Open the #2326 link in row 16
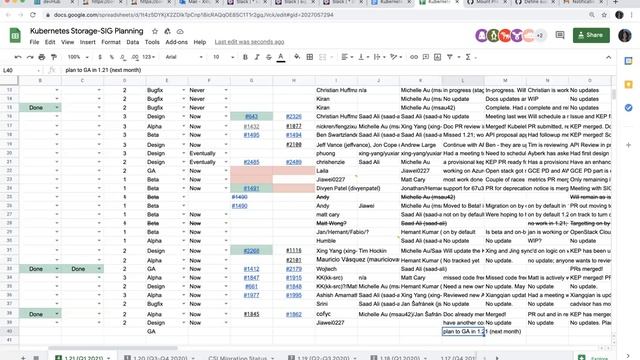640x360 pixels. pyautogui.click(x=293, y=117)
